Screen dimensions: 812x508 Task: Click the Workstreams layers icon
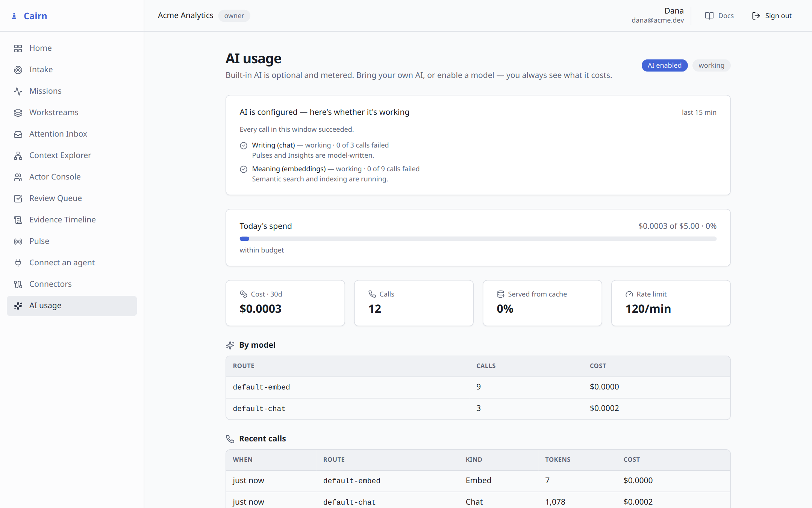pos(18,113)
